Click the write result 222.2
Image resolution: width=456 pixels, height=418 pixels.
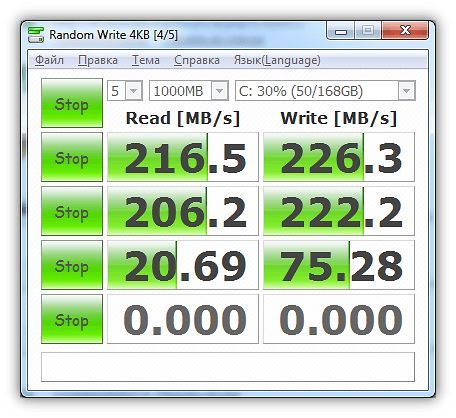tap(339, 211)
